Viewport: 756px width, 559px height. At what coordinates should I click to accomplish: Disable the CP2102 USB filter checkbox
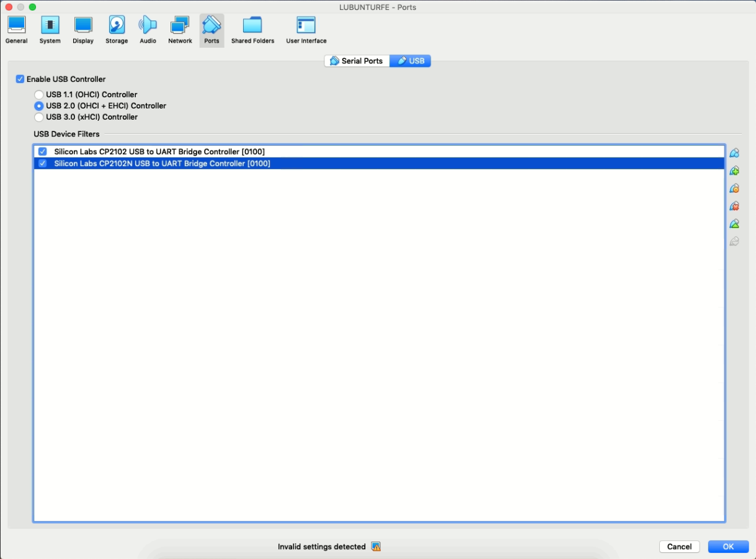43,152
